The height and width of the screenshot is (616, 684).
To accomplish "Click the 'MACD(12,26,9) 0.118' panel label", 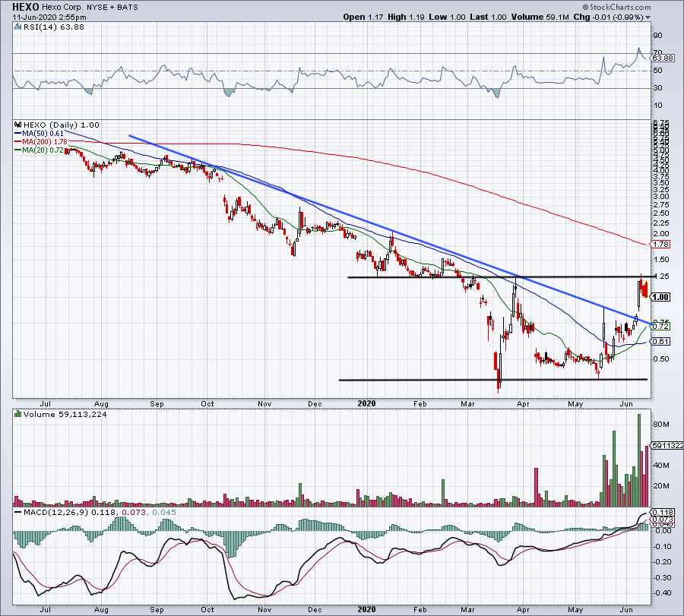I will coord(69,512).
